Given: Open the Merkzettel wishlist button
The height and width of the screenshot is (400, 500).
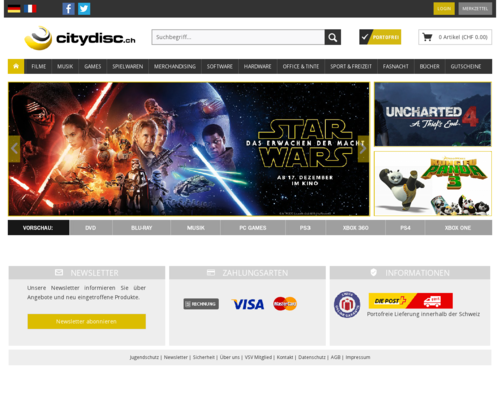Looking at the screenshot, I should [x=475, y=9].
